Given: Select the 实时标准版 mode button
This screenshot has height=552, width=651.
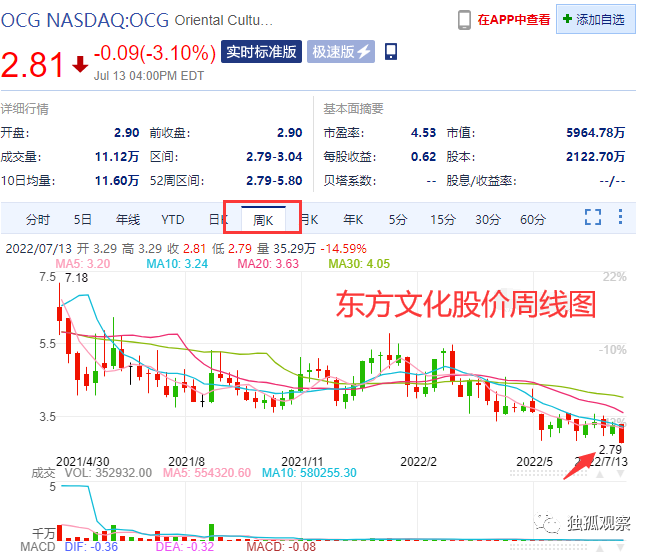Looking at the screenshot, I should [261, 52].
